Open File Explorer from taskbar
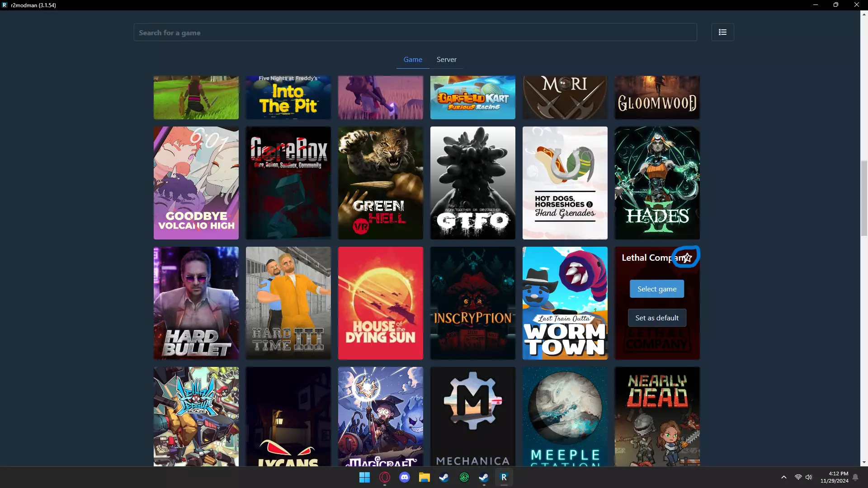Image resolution: width=868 pixels, height=488 pixels. 424,477
